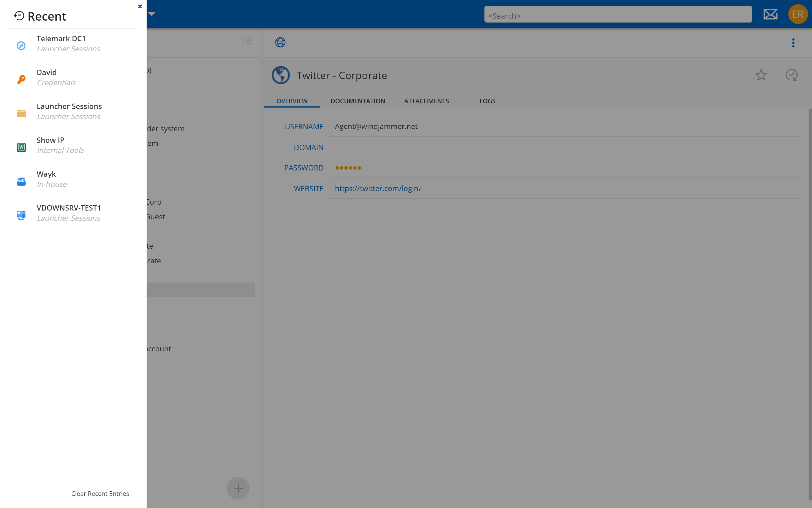Click the check-out clock icon
This screenshot has width=812, height=508.
tap(791, 75)
